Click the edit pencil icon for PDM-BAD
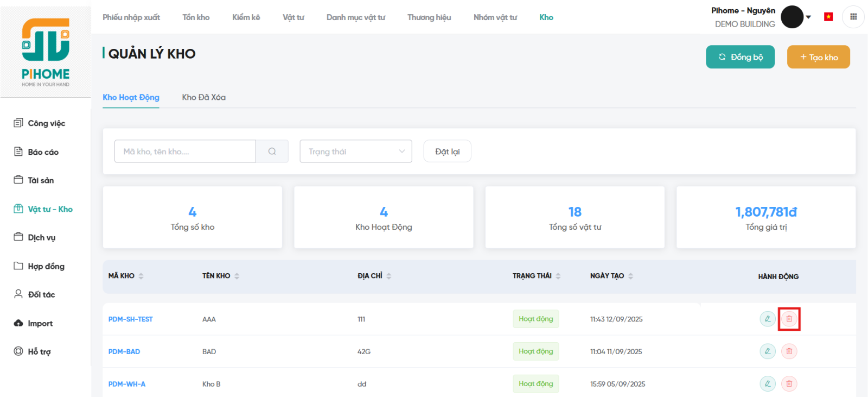This screenshot has width=868, height=397. [x=767, y=351]
